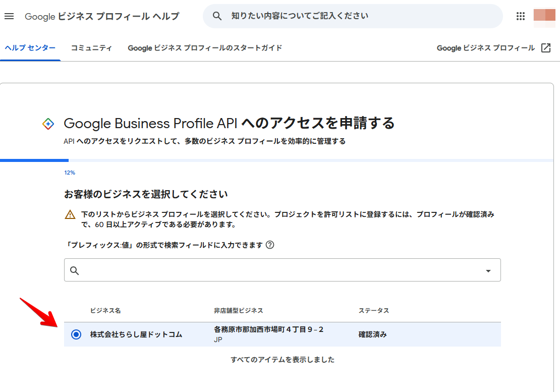Switch to the ヘルプ センター tab

tap(30, 48)
